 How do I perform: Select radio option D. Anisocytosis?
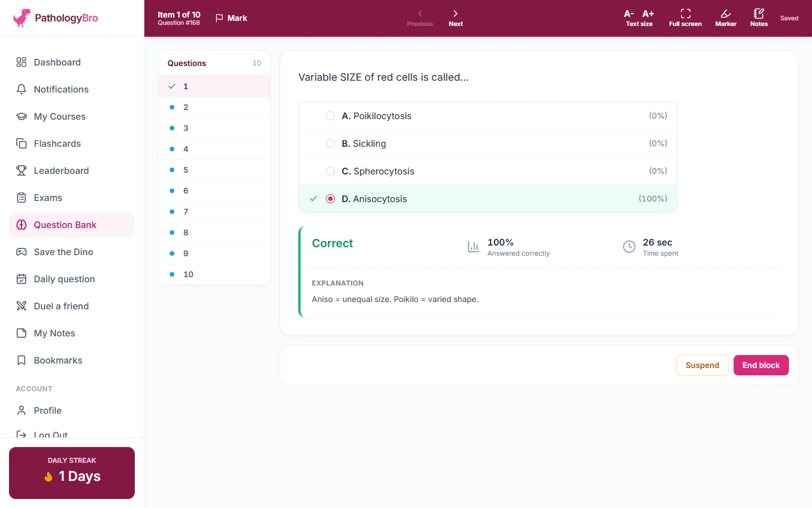coord(330,199)
